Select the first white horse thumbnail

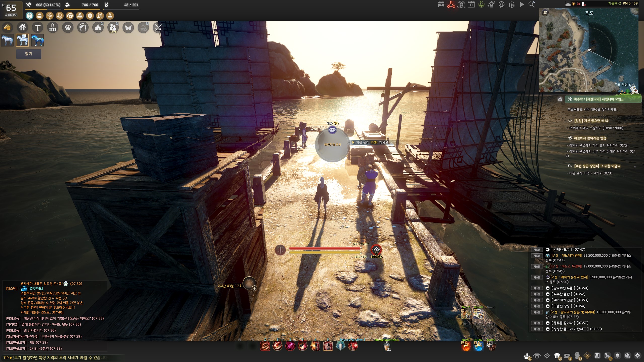(7, 40)
